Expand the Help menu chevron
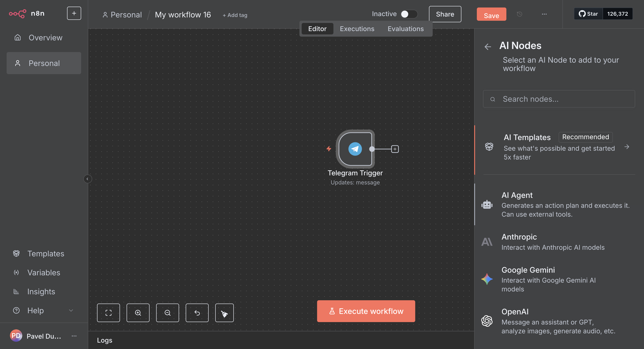This screenshot has width=644, height=349. point(71,310)
